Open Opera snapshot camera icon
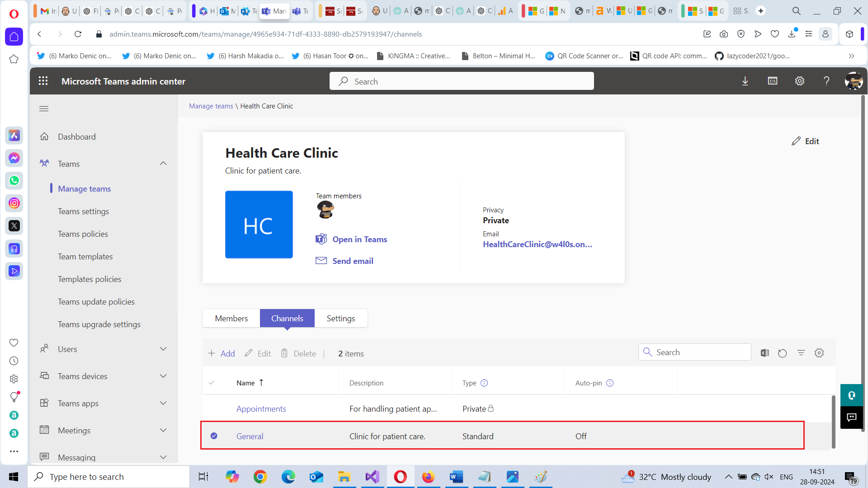This screenshot has width=868, height=488. tap(724, 34)
